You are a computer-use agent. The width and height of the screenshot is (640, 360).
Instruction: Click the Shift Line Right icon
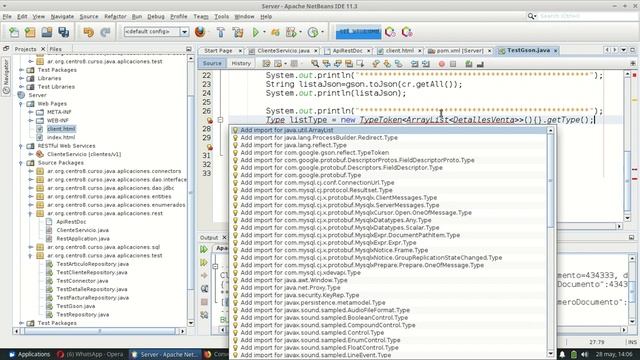tap(426, 64)
